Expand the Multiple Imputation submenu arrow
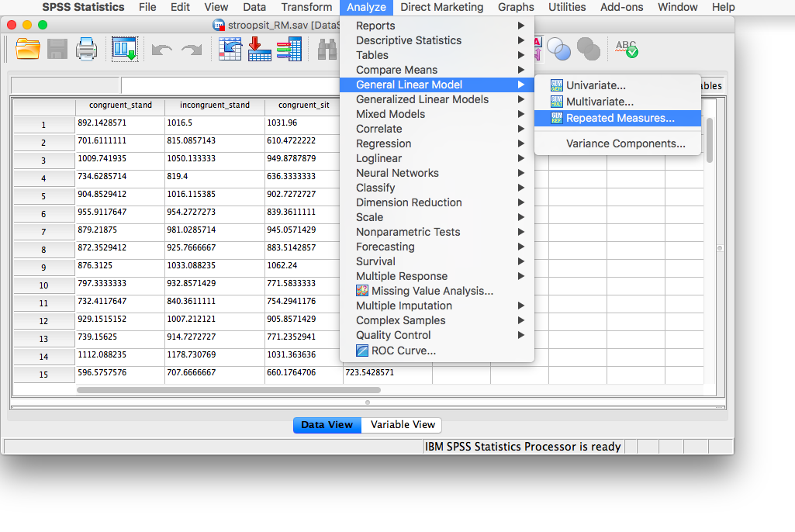This screenshot has height=532, width=795. click(x=520, y=306)
